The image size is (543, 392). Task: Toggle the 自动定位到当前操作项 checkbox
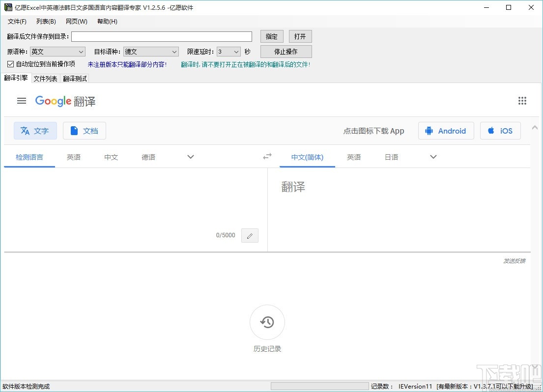[9, 64]
